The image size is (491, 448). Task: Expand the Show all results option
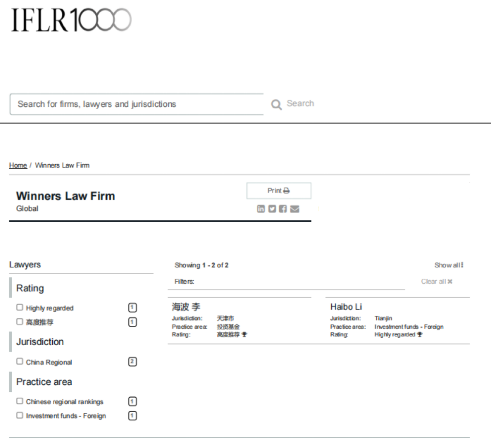(449, 265)
